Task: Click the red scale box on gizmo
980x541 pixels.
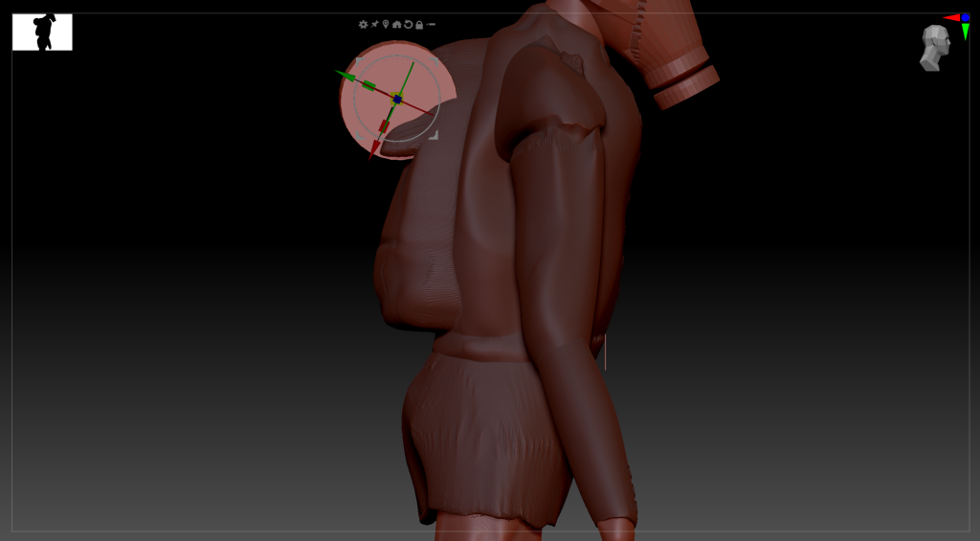Action: tap(384, 126)
